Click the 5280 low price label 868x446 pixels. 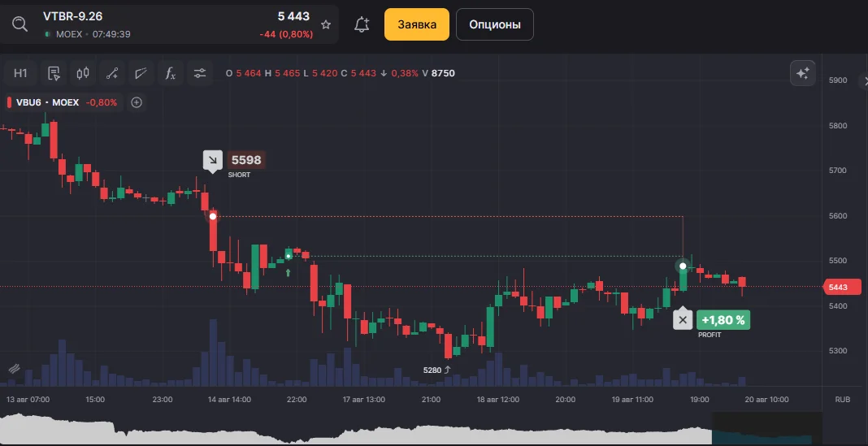point(432,370)
